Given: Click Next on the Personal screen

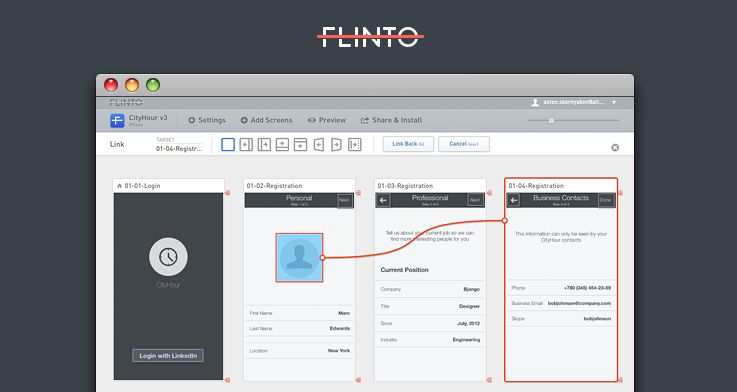Looking at the screenshot, I should click(x=345, y=200).
